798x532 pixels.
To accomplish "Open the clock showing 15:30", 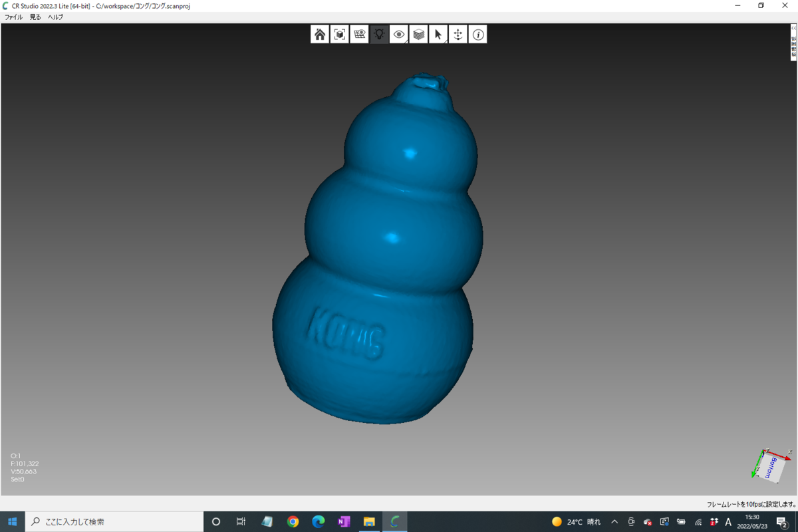I will pos(752,522).
